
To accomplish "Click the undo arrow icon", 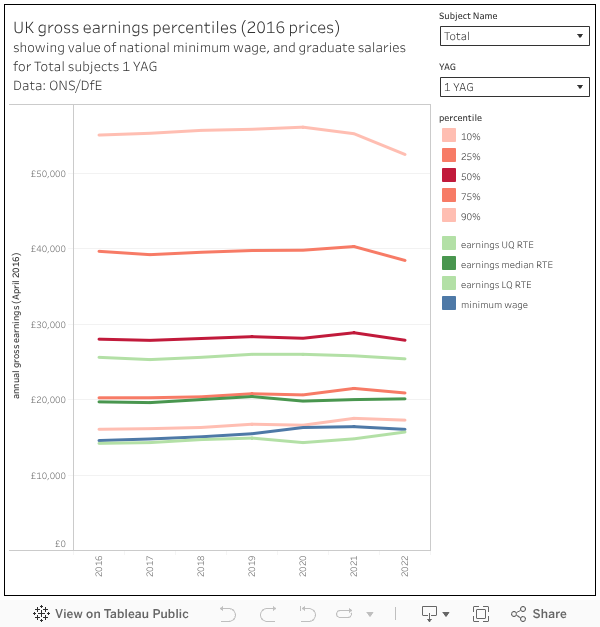I will coord(227,614).
